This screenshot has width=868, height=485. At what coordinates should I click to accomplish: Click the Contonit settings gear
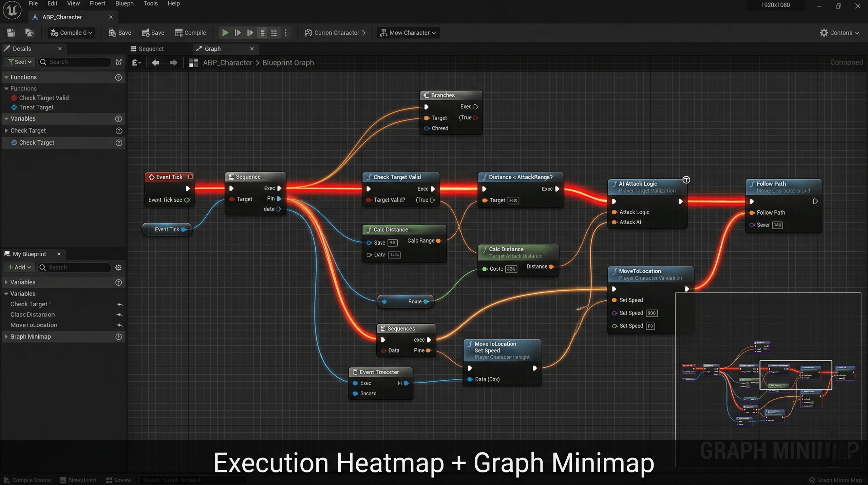click(824, 33)
